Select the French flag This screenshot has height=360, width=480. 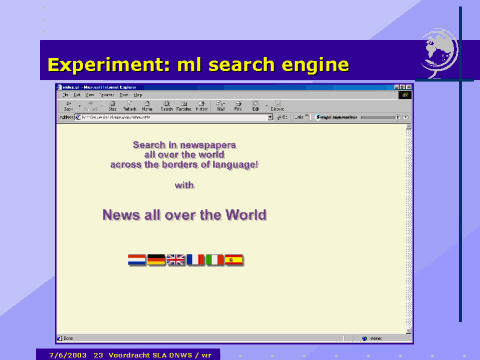(195, 260)
